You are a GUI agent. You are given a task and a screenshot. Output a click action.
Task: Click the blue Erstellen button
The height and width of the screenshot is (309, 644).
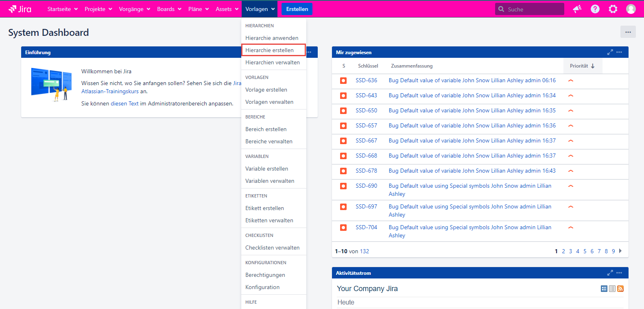tap(297, 9)
